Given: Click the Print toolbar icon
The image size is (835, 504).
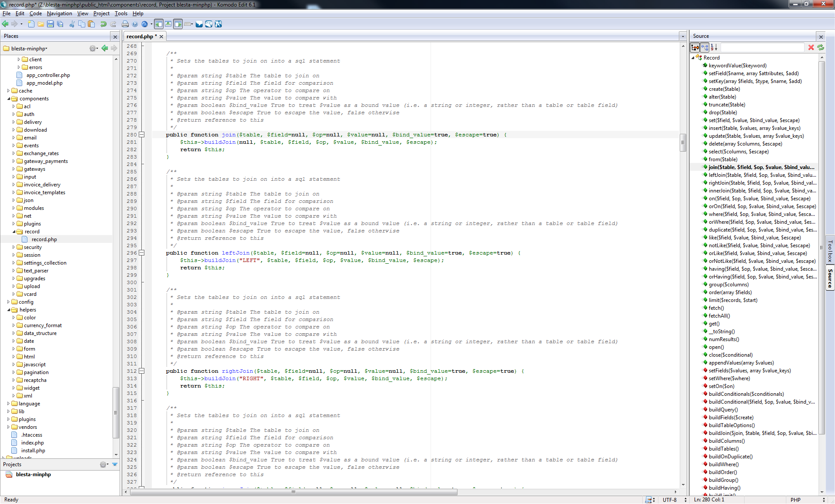Looking at the screenshot, I should pos(125,24).
